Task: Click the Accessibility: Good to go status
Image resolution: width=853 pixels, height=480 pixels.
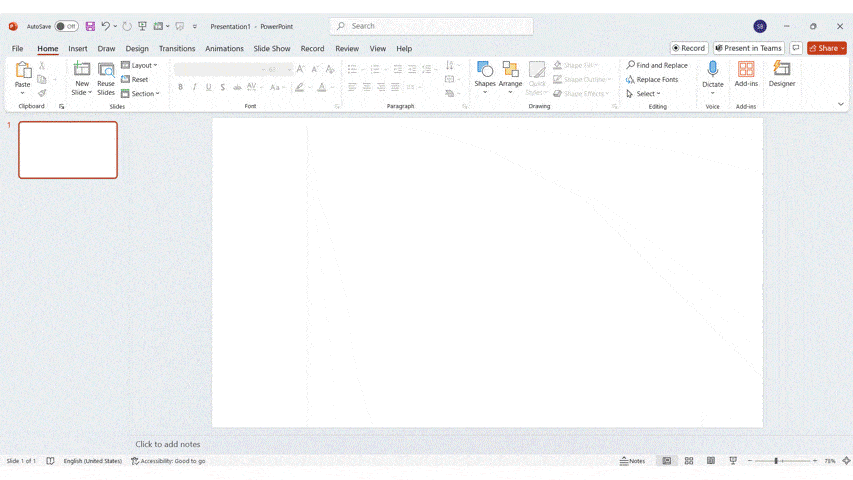Action: click(168, 461)
